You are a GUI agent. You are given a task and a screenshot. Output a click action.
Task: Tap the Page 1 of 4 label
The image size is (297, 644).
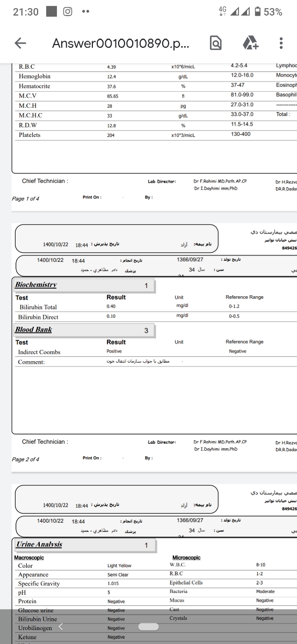point(25,199)
